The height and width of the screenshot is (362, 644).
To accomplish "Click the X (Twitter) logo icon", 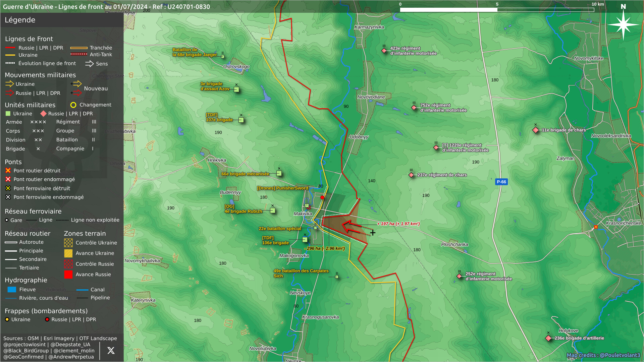I will [111, 351].
